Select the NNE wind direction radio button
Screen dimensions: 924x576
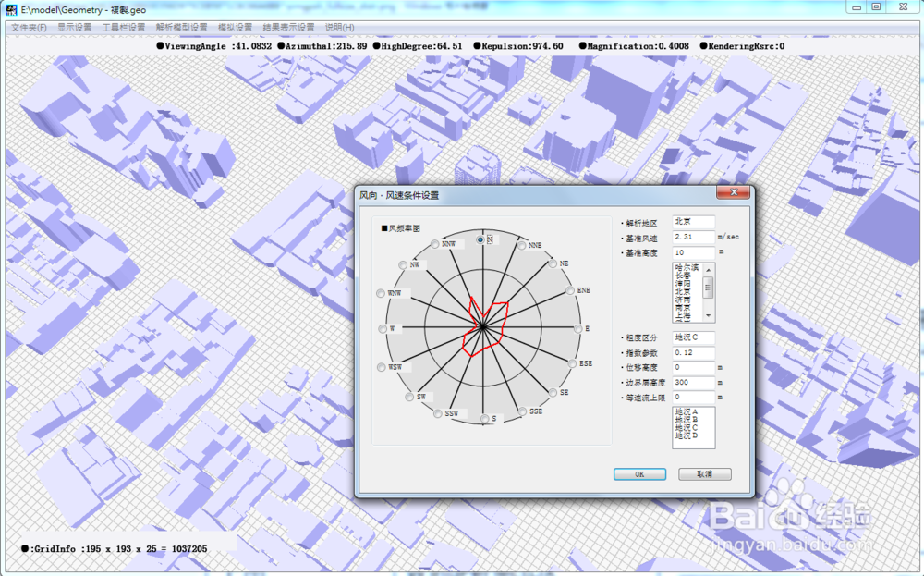[522, 245]
